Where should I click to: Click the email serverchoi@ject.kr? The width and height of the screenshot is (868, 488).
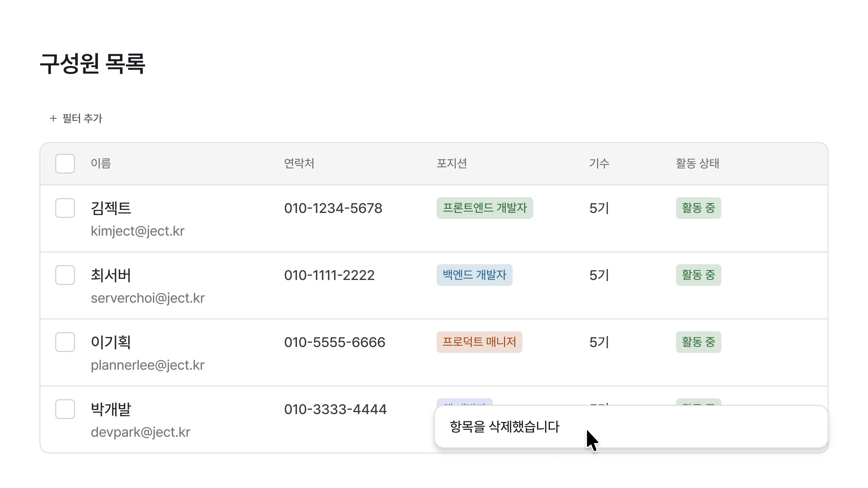148,298
